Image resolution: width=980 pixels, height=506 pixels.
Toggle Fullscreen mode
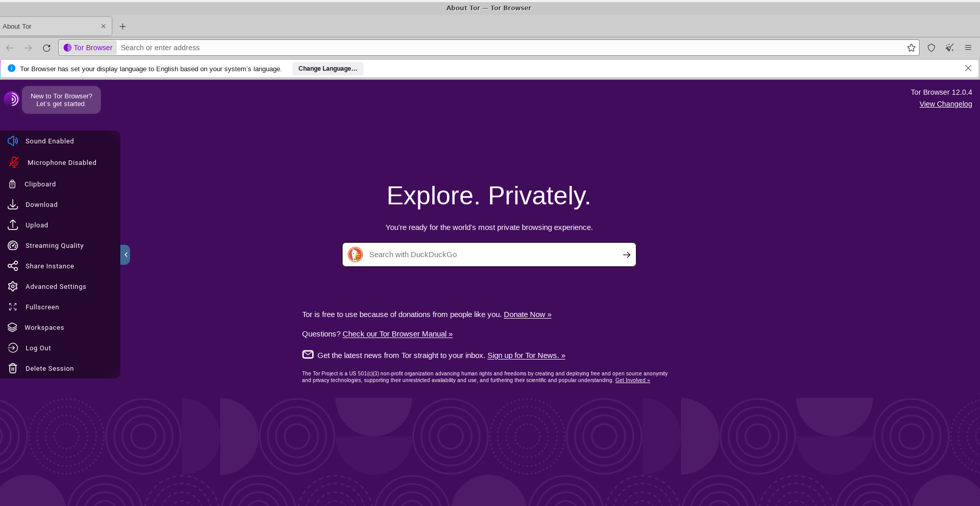tap(42, 307)
